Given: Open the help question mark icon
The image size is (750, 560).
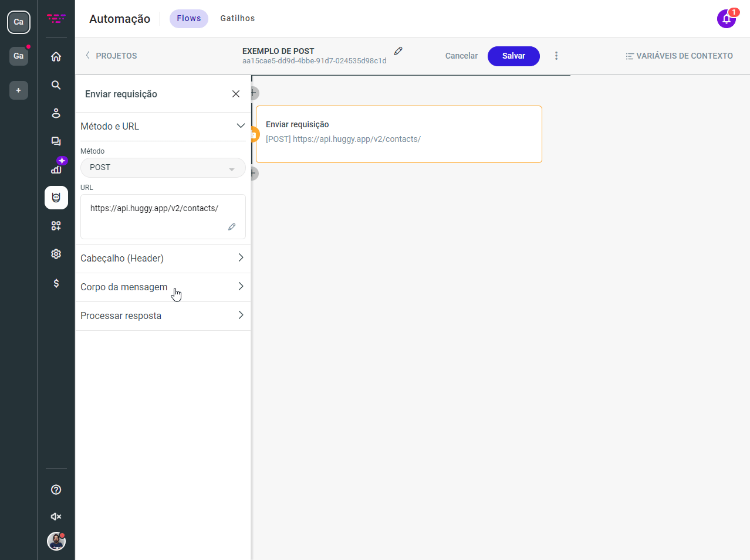Looking at the screenshot, I should coord(56,490).
